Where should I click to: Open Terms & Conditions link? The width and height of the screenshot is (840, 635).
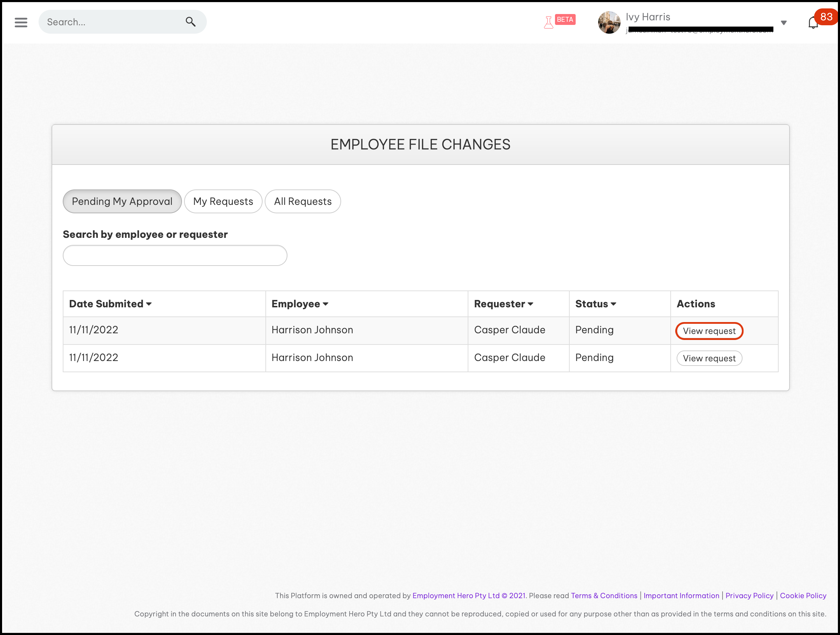tap(604, 595)
